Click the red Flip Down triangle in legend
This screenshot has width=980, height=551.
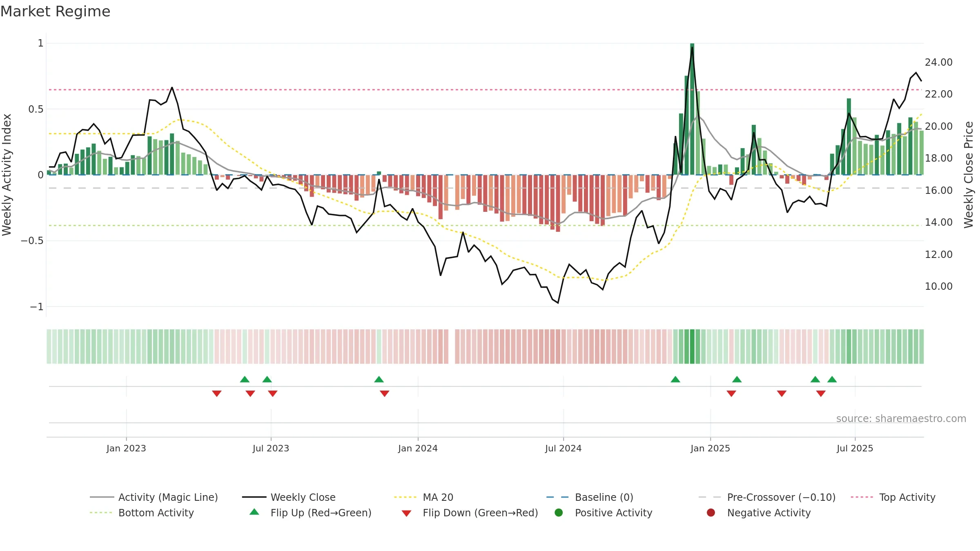coord(406,513)
